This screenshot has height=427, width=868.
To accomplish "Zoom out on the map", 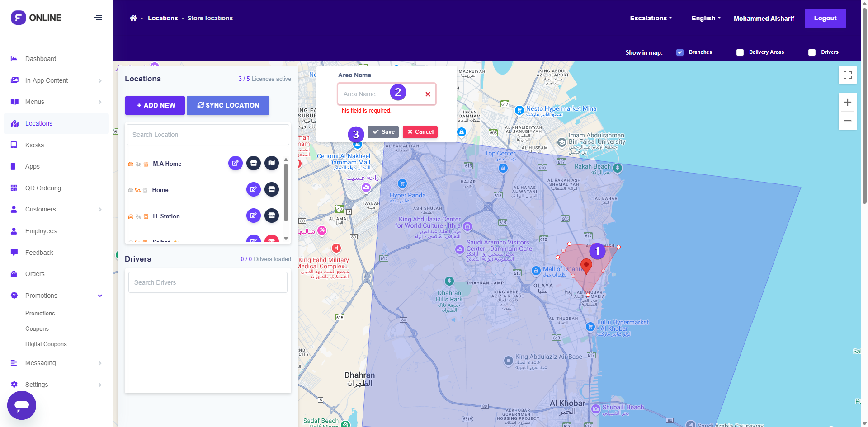I will click(848, 121).
